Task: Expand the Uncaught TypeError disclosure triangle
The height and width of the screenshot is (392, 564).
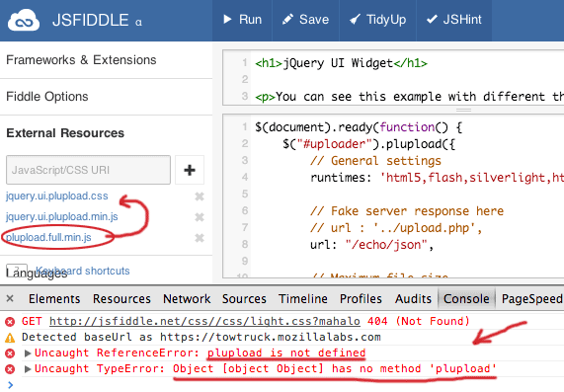Action: point(28,369)
